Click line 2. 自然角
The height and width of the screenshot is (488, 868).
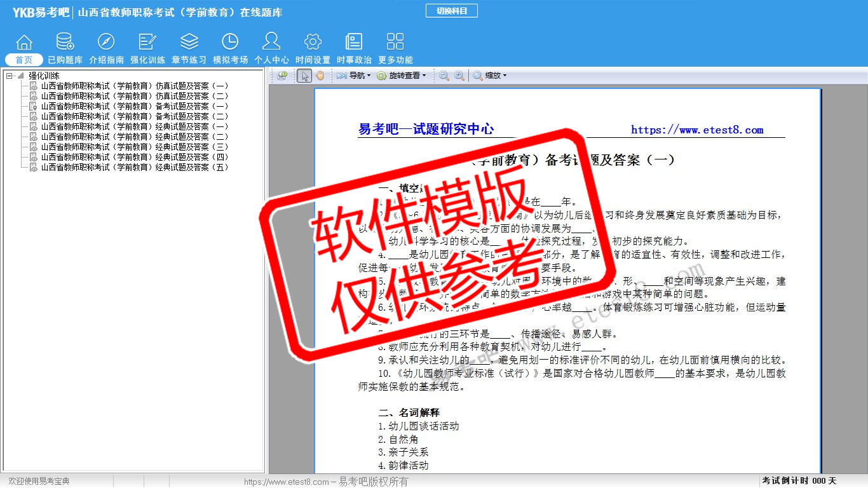click(x=398, y=440)
